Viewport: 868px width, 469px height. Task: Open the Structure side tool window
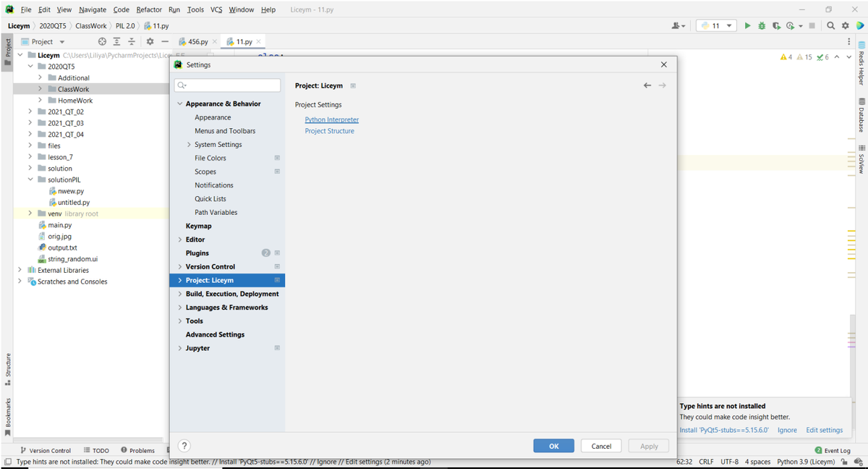8,369
